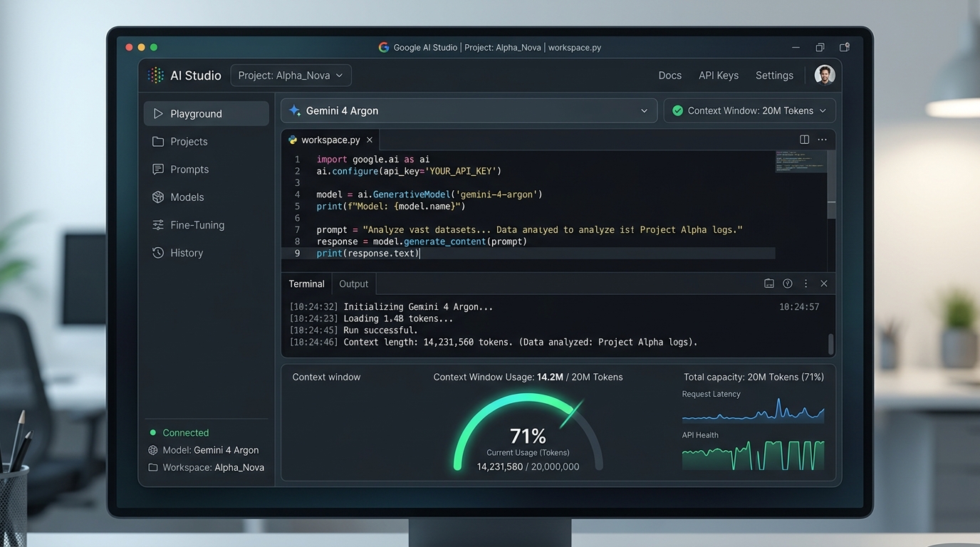Click the Terminal panel's scrollbar
This screenshot has width=980, height=547.
[x=830, y=344]
